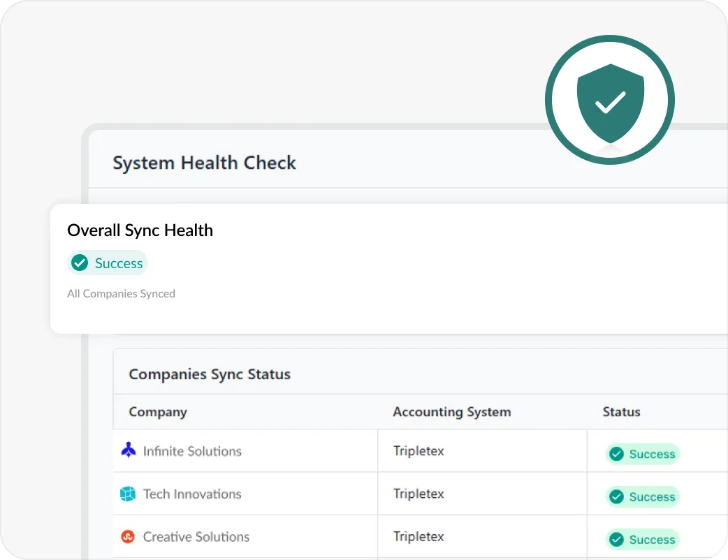This screenshot has height=560, width=728.
Task: Click the Creative Solutions red logo icon
Action: click(x=128, y=536)
